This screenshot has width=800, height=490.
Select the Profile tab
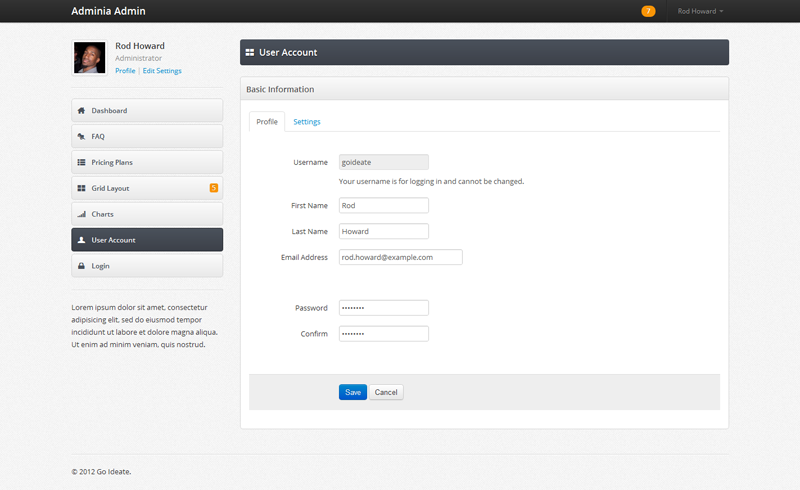pyautogui.click(x=267, y=121)
